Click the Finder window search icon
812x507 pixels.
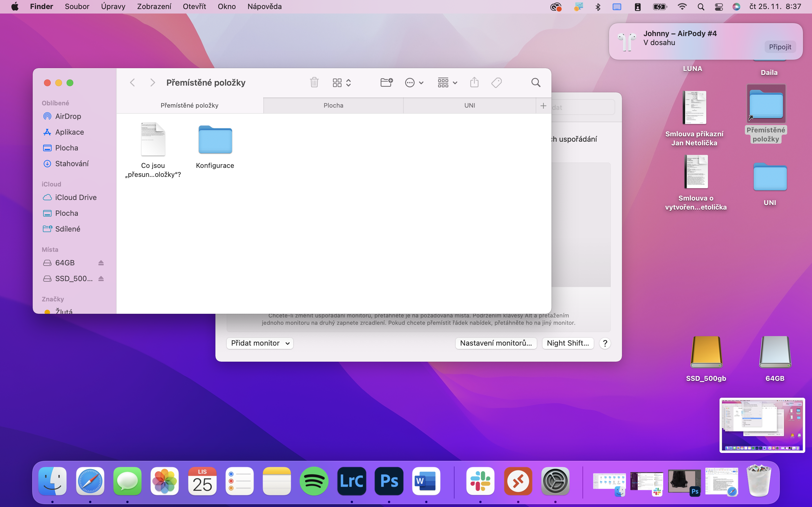tap(535, 83)
